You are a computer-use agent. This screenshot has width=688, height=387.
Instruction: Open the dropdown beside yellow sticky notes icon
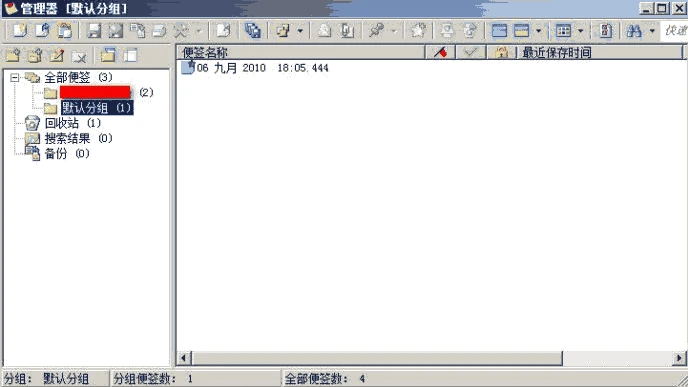[x=300, y=31]
